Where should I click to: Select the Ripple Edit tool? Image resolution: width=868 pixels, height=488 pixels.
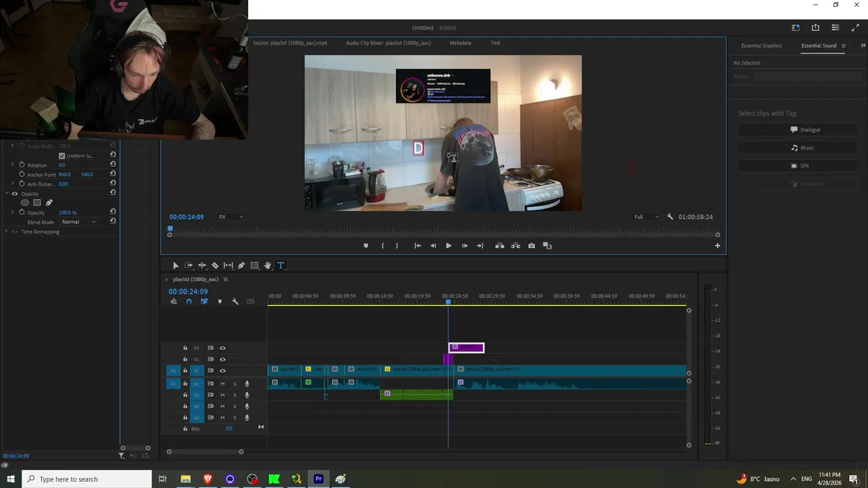click(202, 266)
